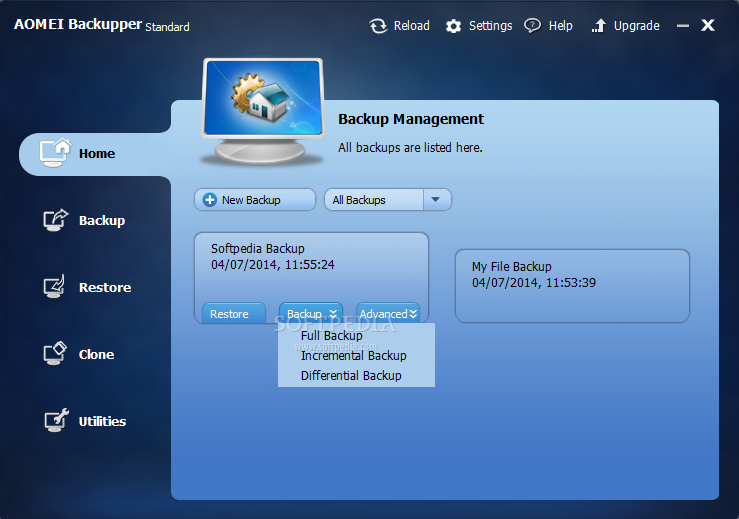This screenshot has width=739, height=519.
Task: Click the Reload circular arrows icon
Action: (378, 26)
